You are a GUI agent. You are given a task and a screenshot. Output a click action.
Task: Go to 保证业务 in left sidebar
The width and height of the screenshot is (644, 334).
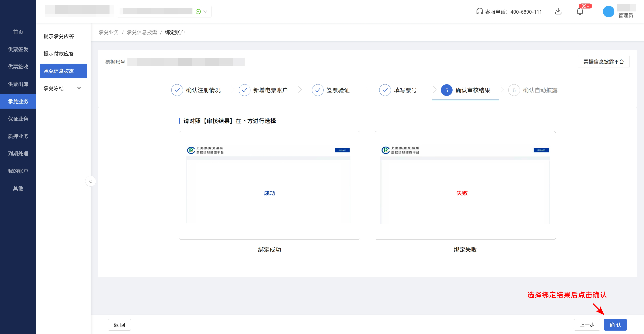click(18, 119)
